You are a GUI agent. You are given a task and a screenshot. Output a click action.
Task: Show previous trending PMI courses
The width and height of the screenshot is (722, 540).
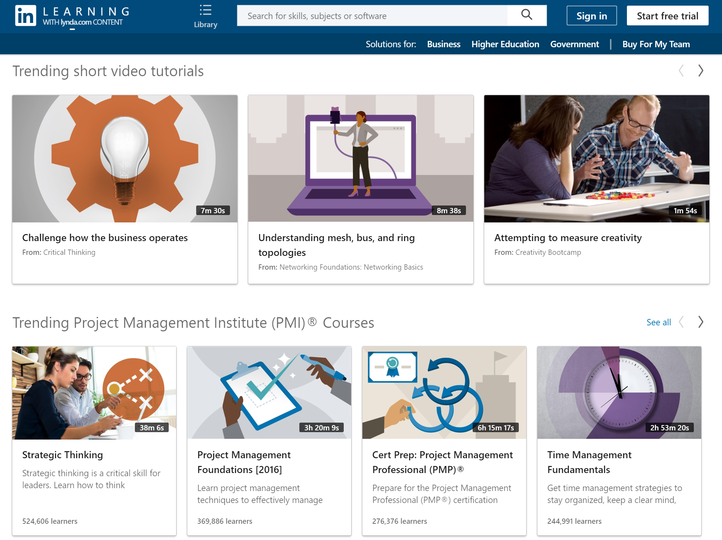point(681,322)
